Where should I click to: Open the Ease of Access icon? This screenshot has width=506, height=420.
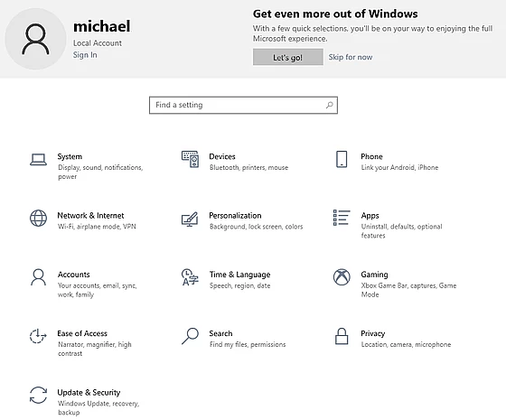(38, 336)
